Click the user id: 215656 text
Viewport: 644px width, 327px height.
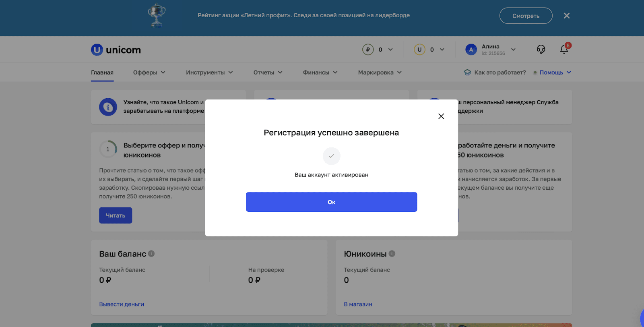pos(493,54)
